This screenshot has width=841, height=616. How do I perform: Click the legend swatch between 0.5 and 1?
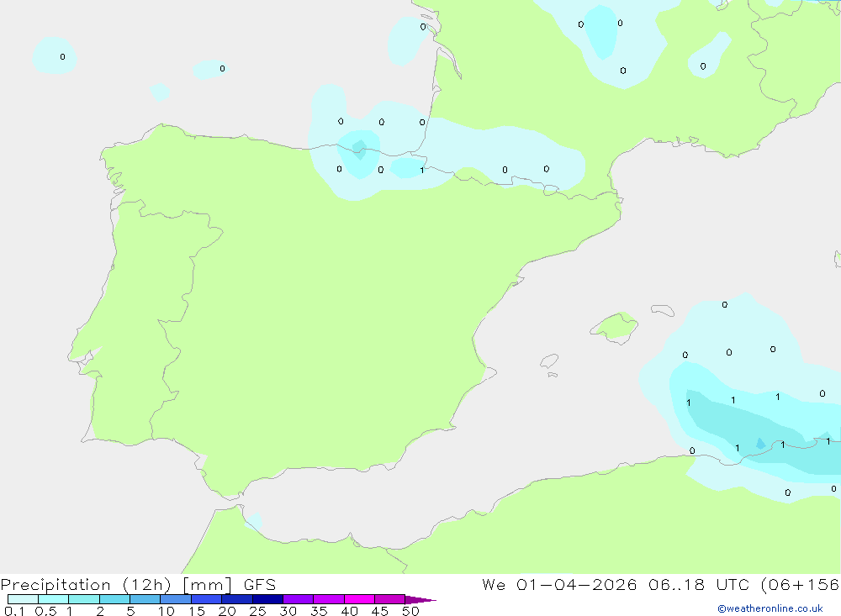(x=53, y=599)
